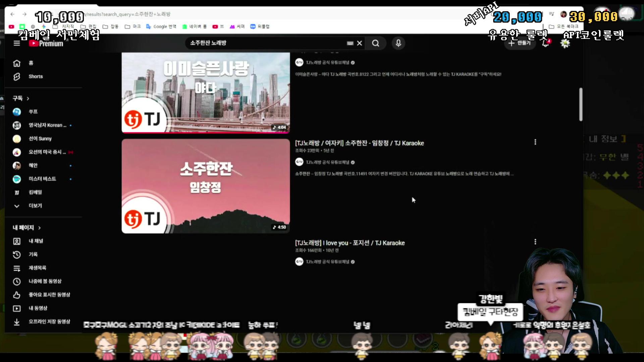Screen dimensions: 644x362
Task: Open the 네이버 폼 bookmark
Action: [194, 26]
